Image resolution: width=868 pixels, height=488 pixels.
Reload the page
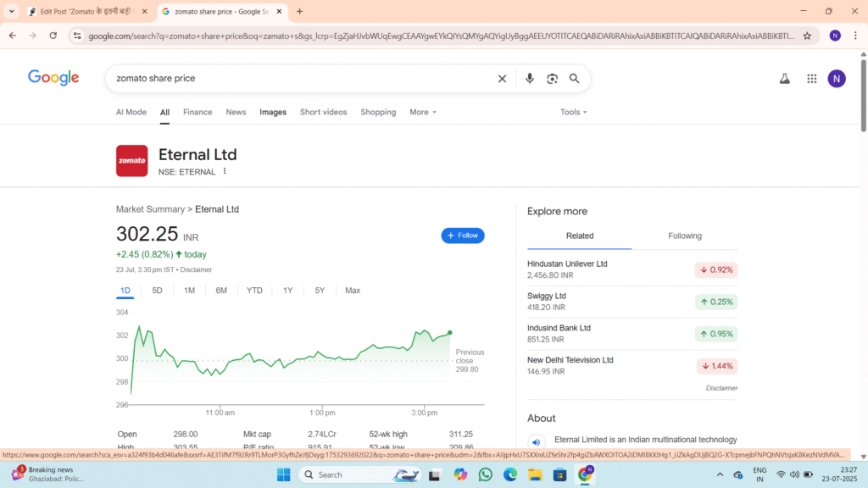53,36
